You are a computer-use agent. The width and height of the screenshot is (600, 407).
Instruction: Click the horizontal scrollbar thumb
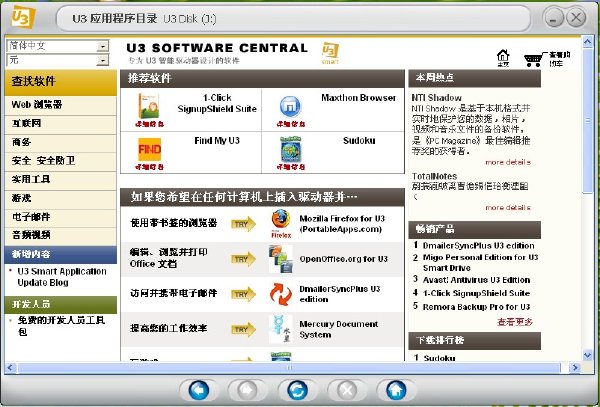[289, 368]
